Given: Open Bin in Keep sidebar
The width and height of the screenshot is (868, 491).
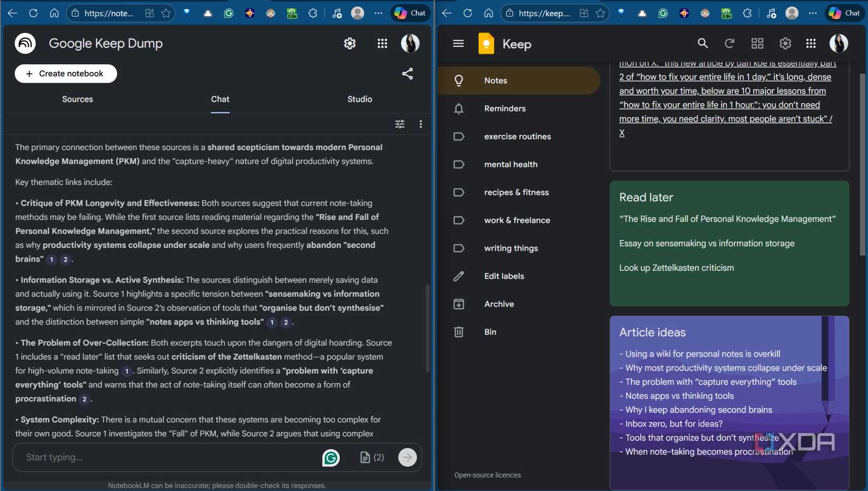Looking at the screenshot, I should pos(519,332).
